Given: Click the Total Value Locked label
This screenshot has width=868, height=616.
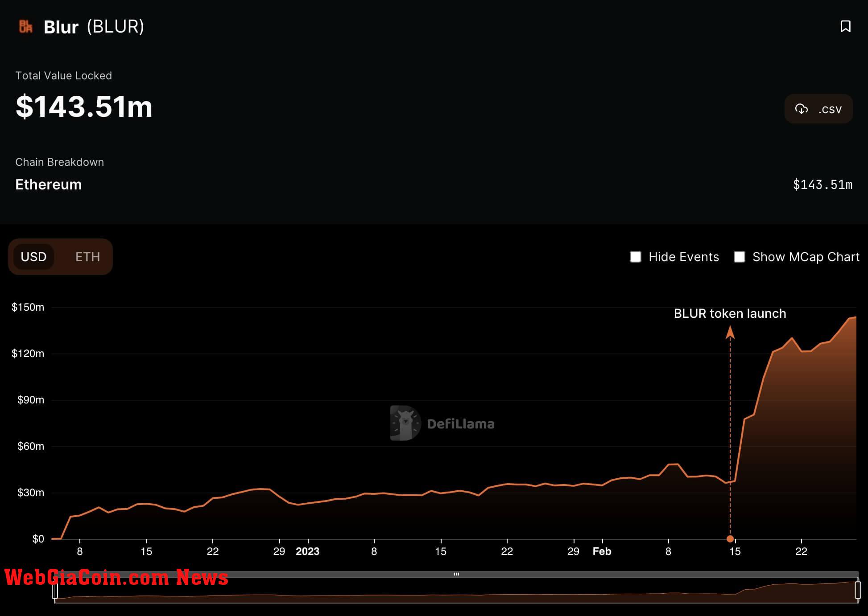Looking at the screenshot, I should coord(63,75).
